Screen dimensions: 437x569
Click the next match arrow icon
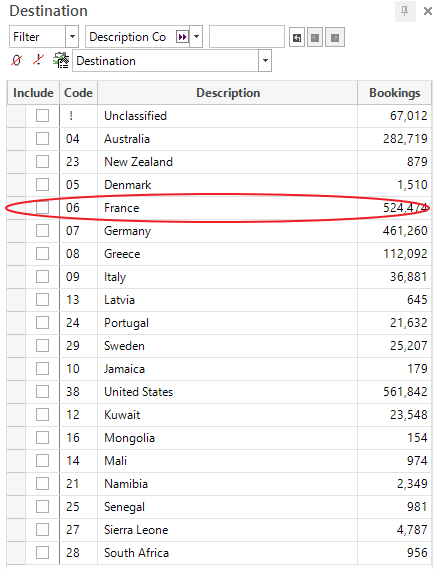[335, 37]
